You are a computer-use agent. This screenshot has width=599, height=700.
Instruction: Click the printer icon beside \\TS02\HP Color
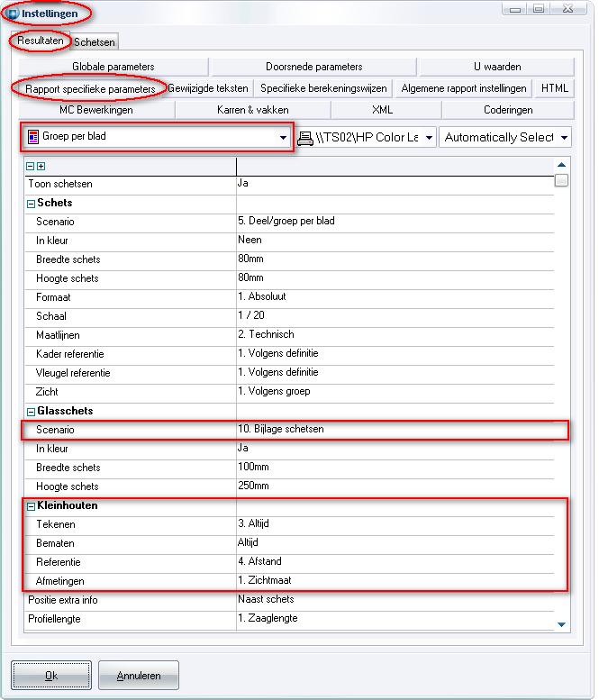coord(304,138)
